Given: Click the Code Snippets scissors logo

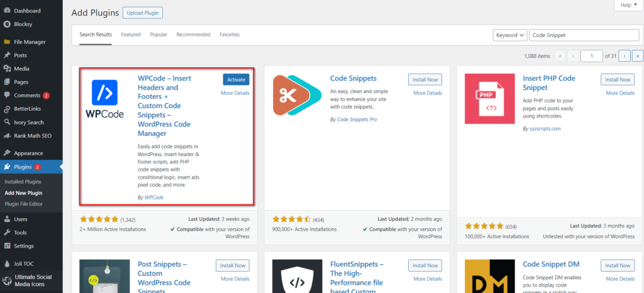Looking at the screenshot, I should (297, 95).
